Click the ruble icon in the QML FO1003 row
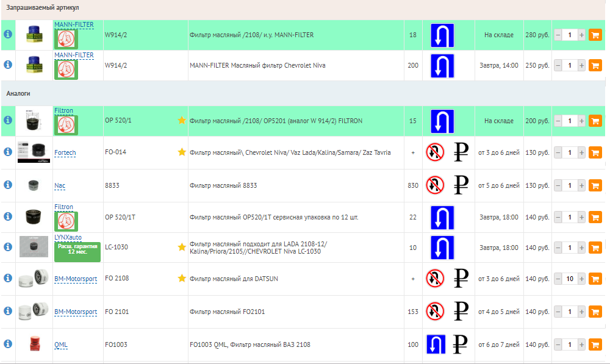The image size is (610, 364). click(x=460, y=344)
